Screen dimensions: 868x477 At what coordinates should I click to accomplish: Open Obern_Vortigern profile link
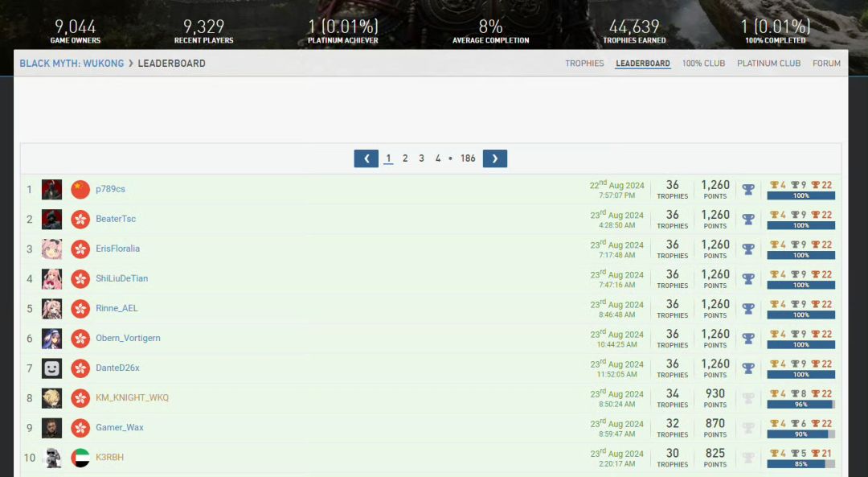(128, 338)
